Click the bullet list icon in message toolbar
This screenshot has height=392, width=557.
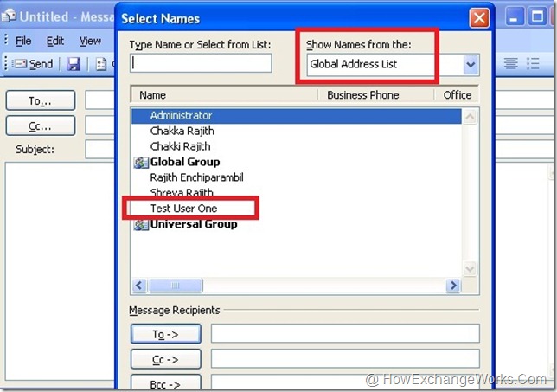pos(533,64)
